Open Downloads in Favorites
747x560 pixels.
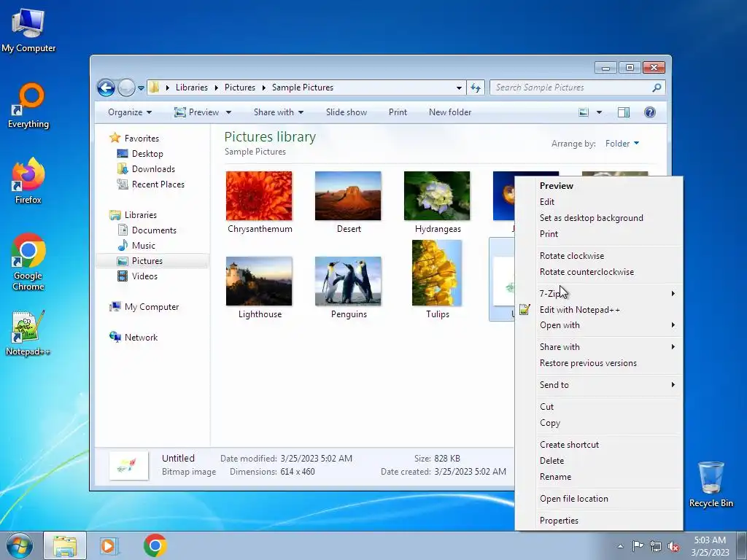pyautogui.click(x=147, y=169)
